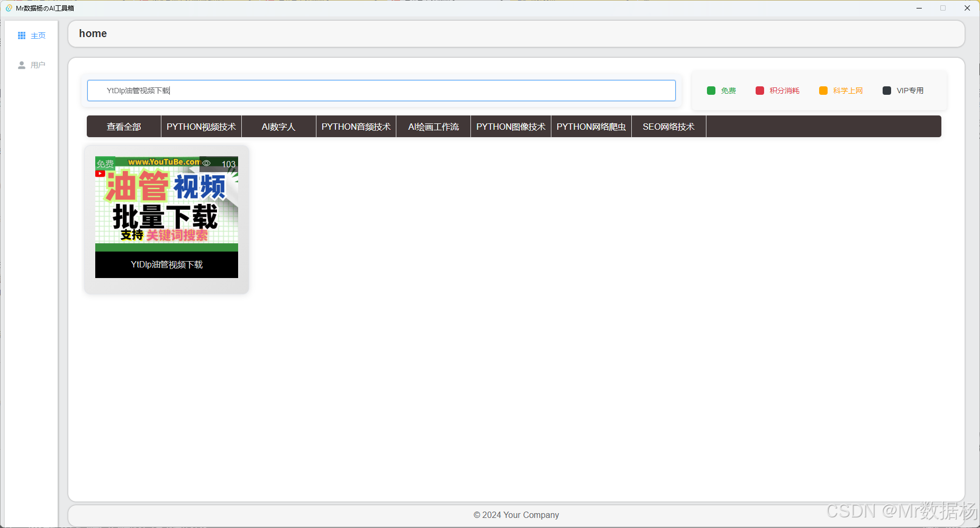Select the AI数字人 category tab
Screen dimensions: 980x528
point(279,127)
